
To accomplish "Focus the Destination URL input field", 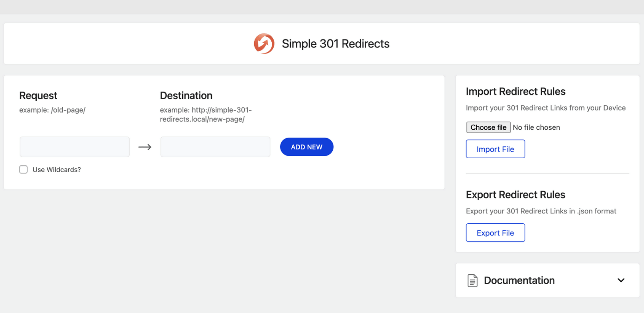I will [x=215, y=147].
